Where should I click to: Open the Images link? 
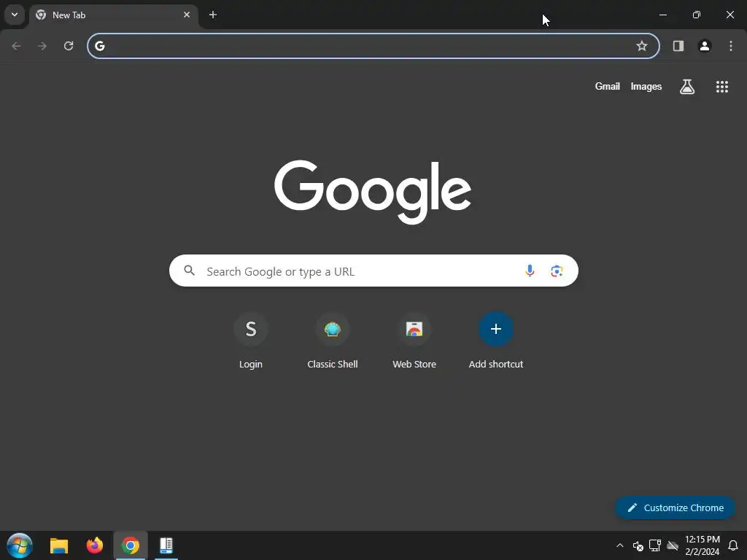(x=646, y=86)
